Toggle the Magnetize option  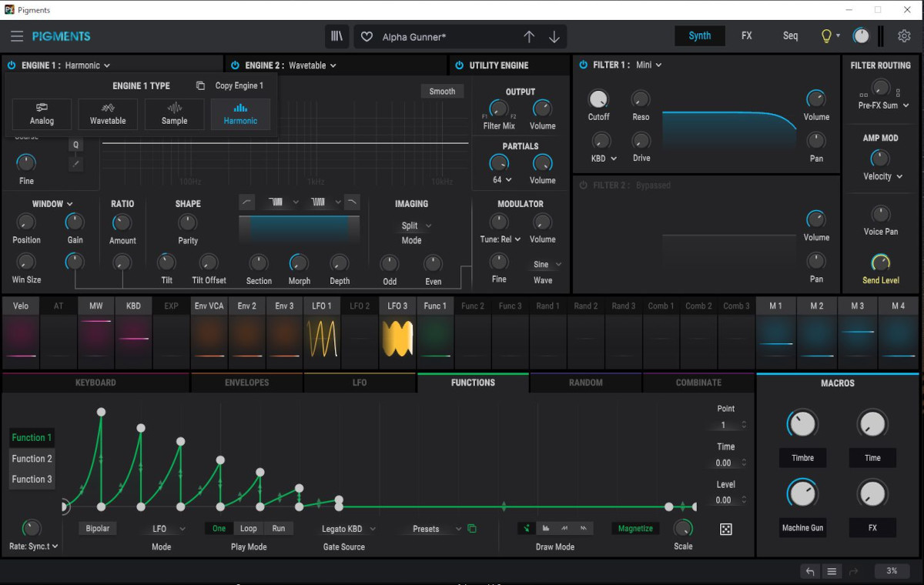pyautogui.click(x=635, y=529)
